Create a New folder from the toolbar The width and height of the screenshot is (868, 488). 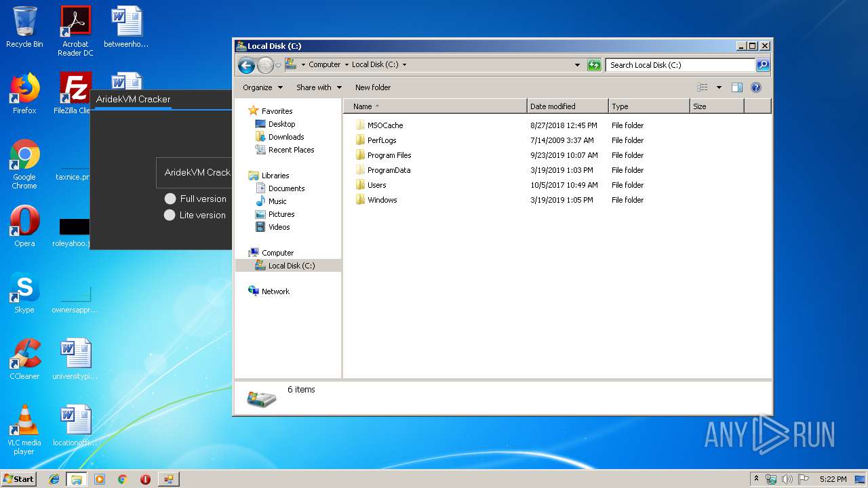click(373, 87)
